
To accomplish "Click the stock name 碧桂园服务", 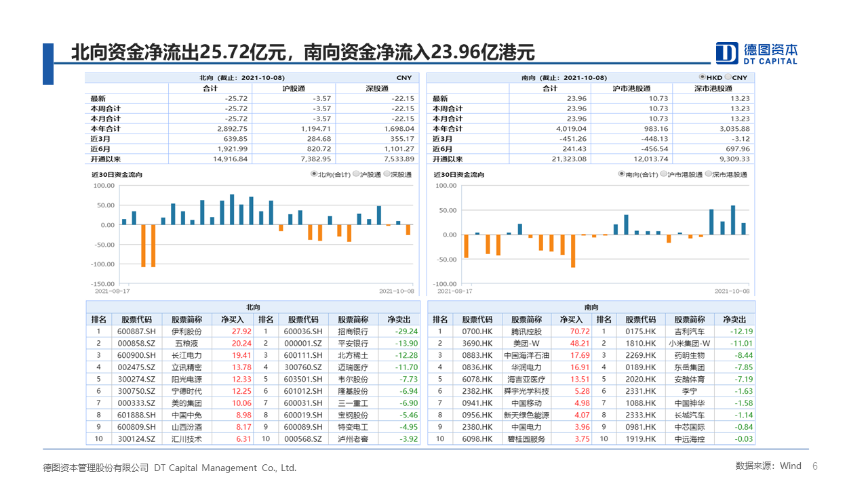I will click(526, 439).
